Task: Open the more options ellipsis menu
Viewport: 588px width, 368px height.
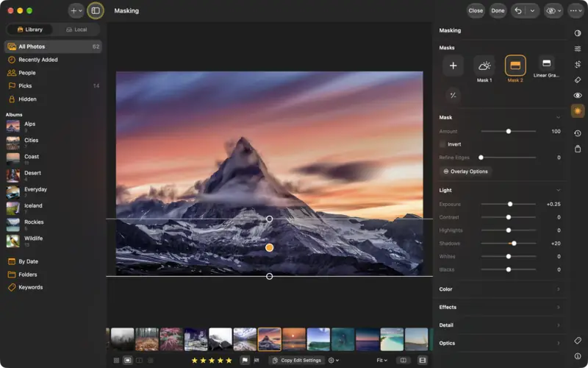Action: [x=576, y=10]
